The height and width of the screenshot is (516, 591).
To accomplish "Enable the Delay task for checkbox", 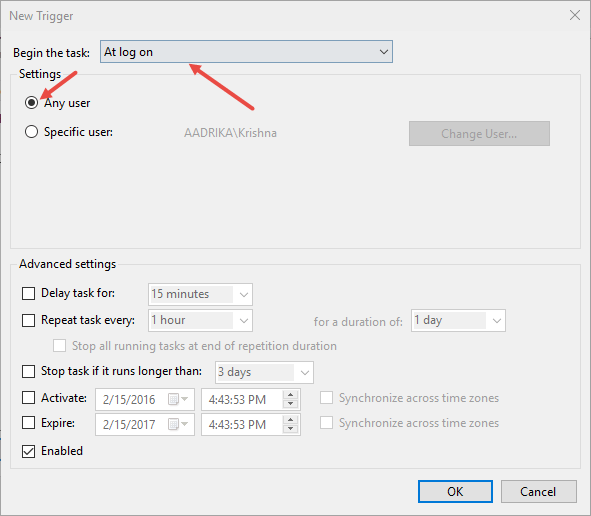I will 28,293.
